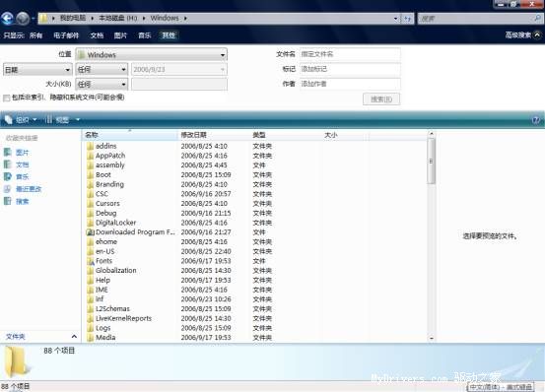Collapse the advanced search panel
The image size is (545, 392).
click(x=537, y=35)
